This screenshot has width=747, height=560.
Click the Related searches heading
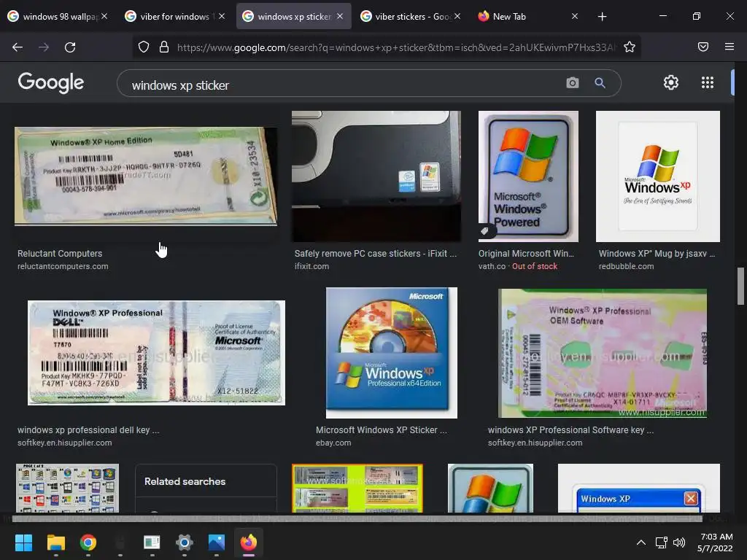(185, 481)
